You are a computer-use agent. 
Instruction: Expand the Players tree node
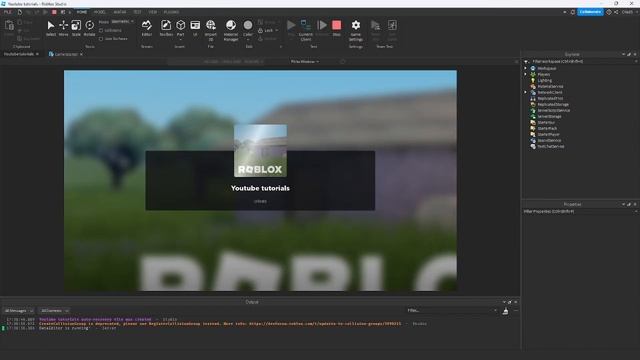tap(526, 74)
